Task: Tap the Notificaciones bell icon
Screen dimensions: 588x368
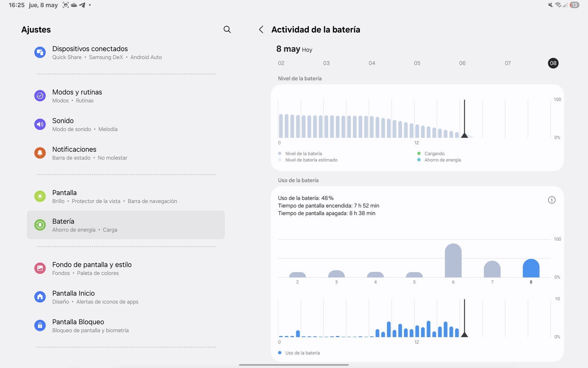Action: coord(40,153)
